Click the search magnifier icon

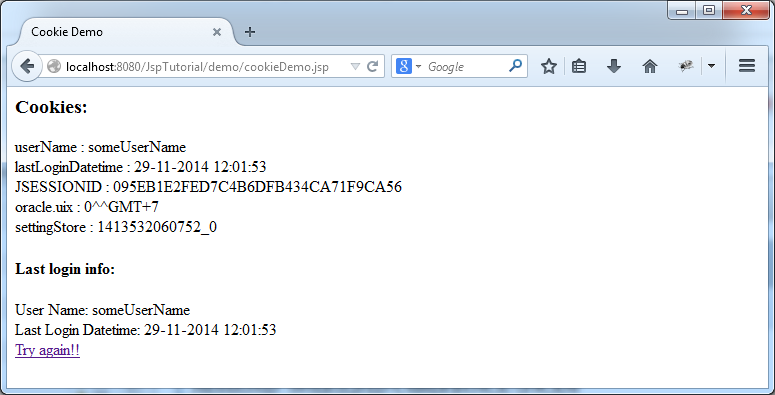click(515, 66)
